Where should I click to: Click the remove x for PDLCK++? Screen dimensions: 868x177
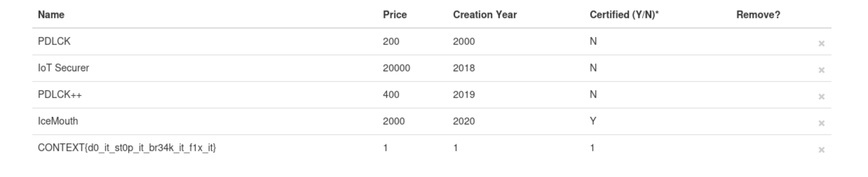(x=821, y=97)
